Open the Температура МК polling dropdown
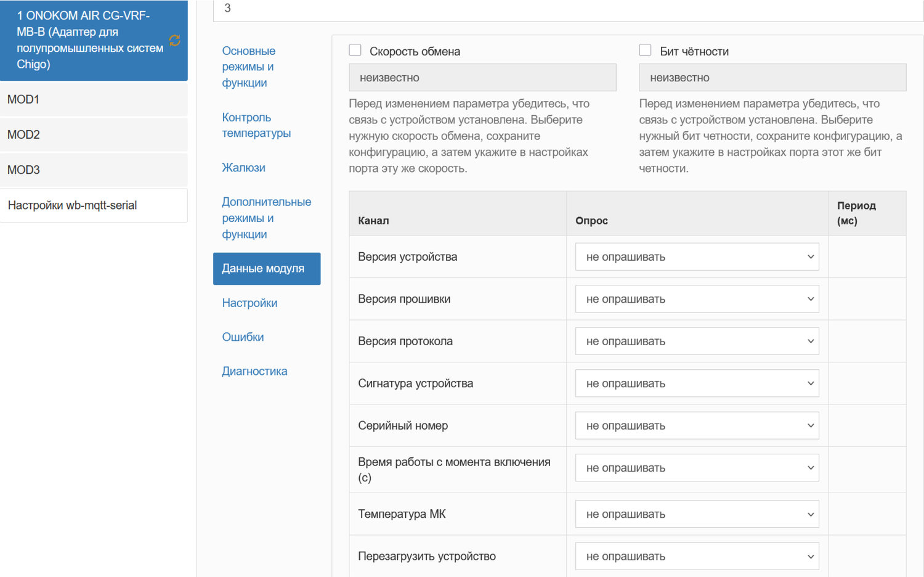The width and height of the screenshot is (924, 577). [x=697, y=514]
